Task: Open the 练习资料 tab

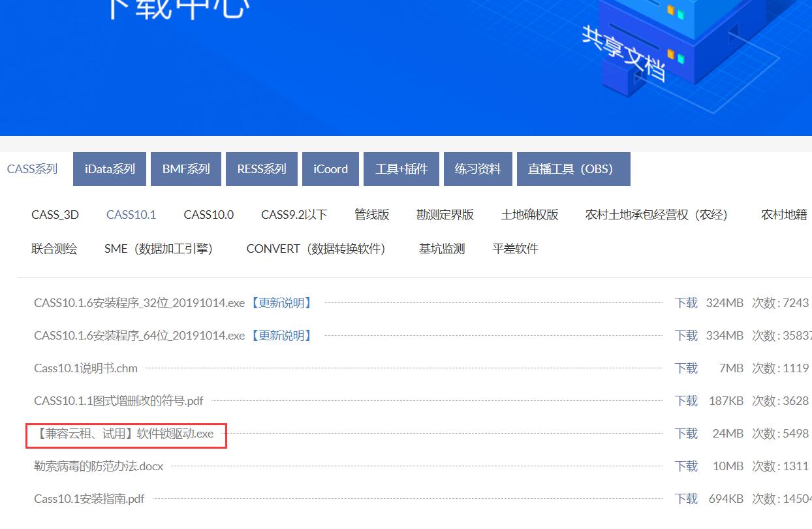Action: [478, 169]
